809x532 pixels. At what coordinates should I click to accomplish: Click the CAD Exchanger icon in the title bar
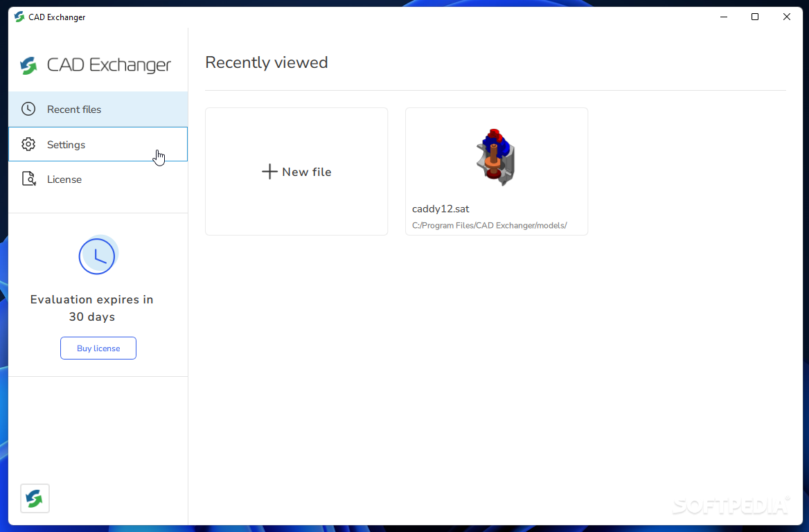pyautogui.click(x=19, y=17)
